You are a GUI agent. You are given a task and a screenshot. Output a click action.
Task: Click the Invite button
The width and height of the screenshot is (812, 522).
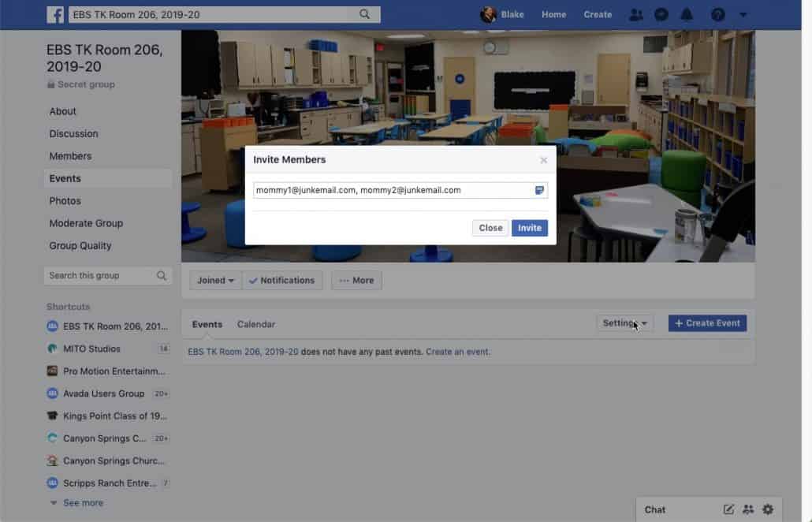pyautogui.click(x=529, y=227)
